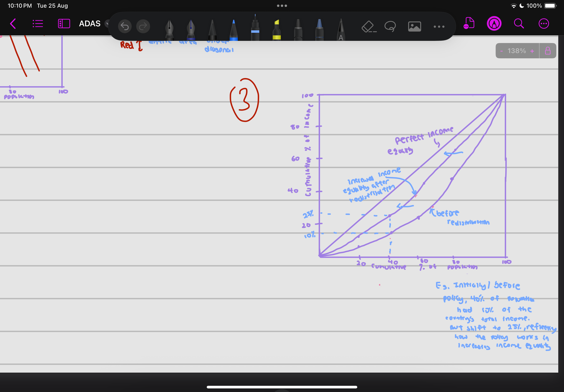Activate the lasso selection tool
Viewport: 564px width, 392px height.
pyautogui.click(x=390, y=26)
